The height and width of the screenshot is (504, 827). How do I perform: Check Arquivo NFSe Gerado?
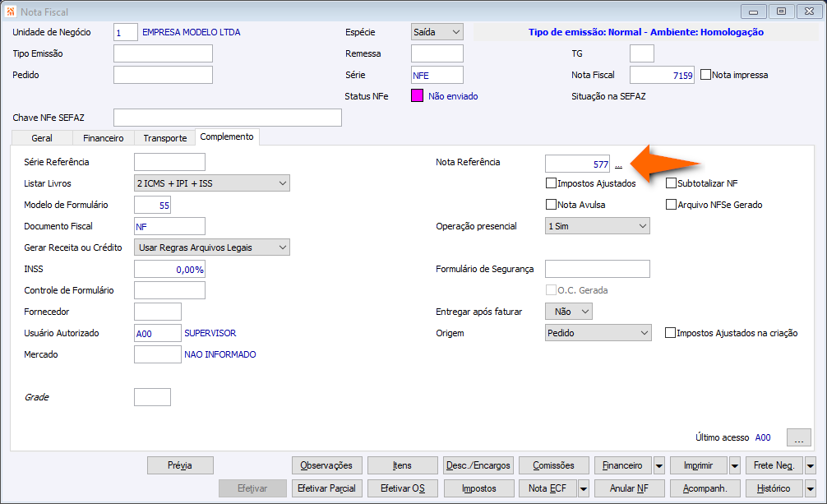click(671, 204)
